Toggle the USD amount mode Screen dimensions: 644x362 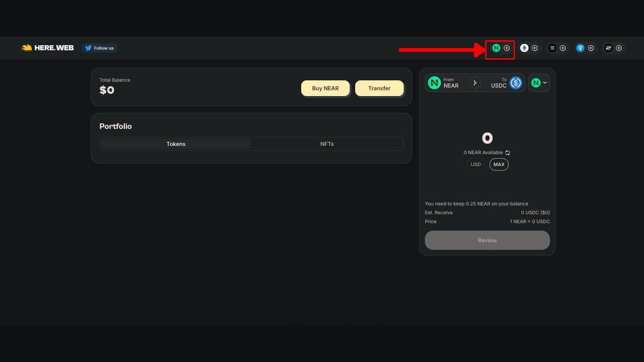pos(476,165)
